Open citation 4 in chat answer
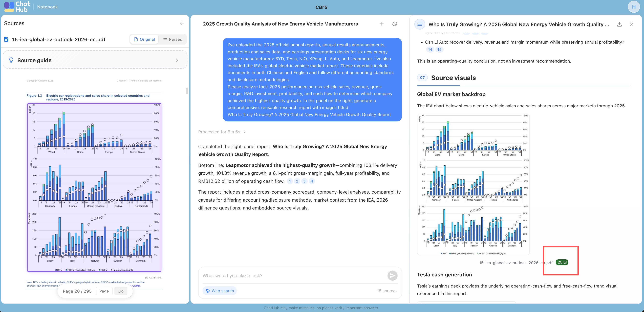Viewport: 644px width, 312px height. click(312, 181)
